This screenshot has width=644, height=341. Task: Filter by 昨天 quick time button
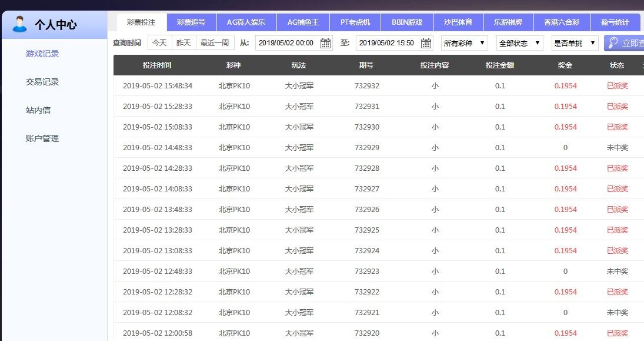(x=184, y=43)
